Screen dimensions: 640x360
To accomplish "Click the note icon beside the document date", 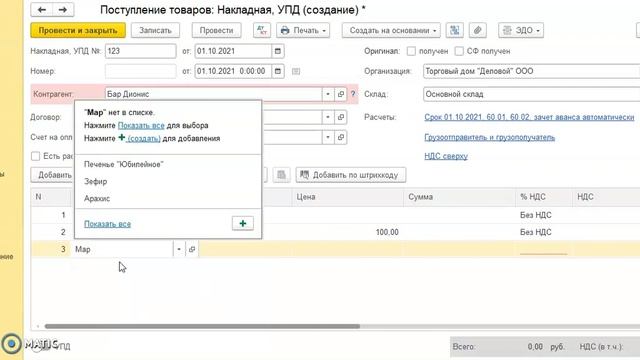I will pos(296,71).
